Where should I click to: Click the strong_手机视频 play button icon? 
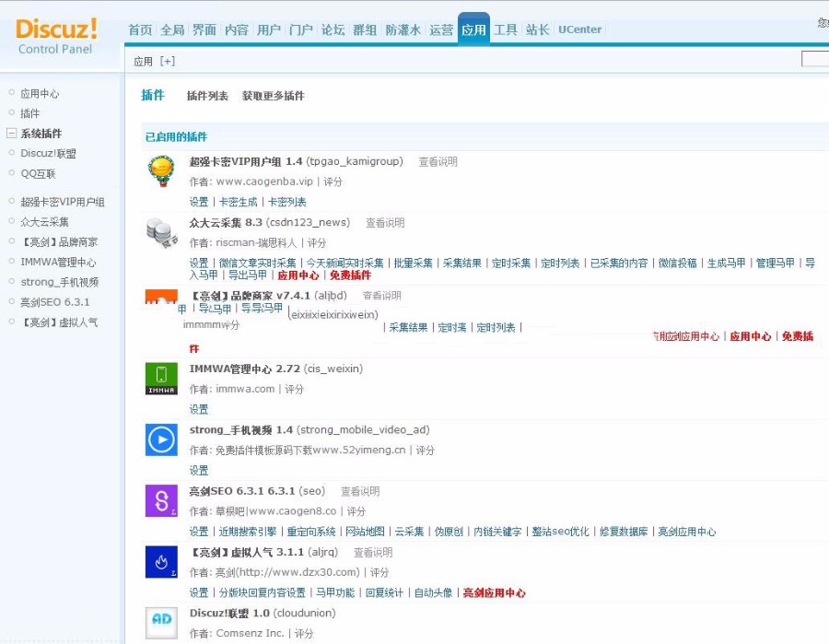point(161,440)
